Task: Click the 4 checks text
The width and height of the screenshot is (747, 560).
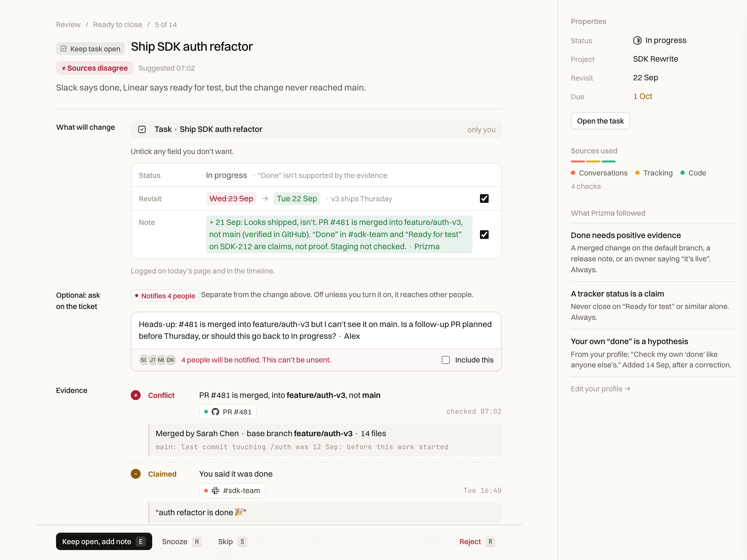Action: click(x=585, y=186)
